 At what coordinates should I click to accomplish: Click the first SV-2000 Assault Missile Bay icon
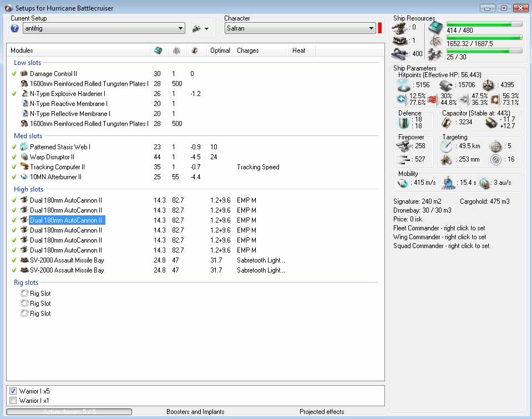click(x=24, y=260)
